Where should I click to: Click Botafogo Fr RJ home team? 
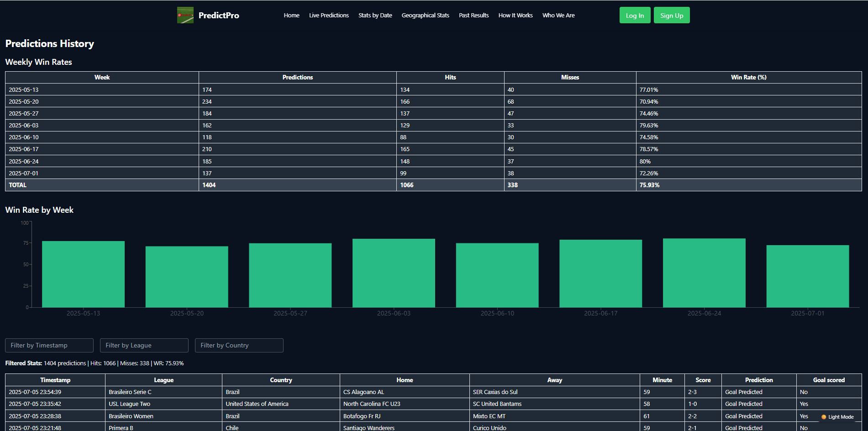tap(405, 416)
